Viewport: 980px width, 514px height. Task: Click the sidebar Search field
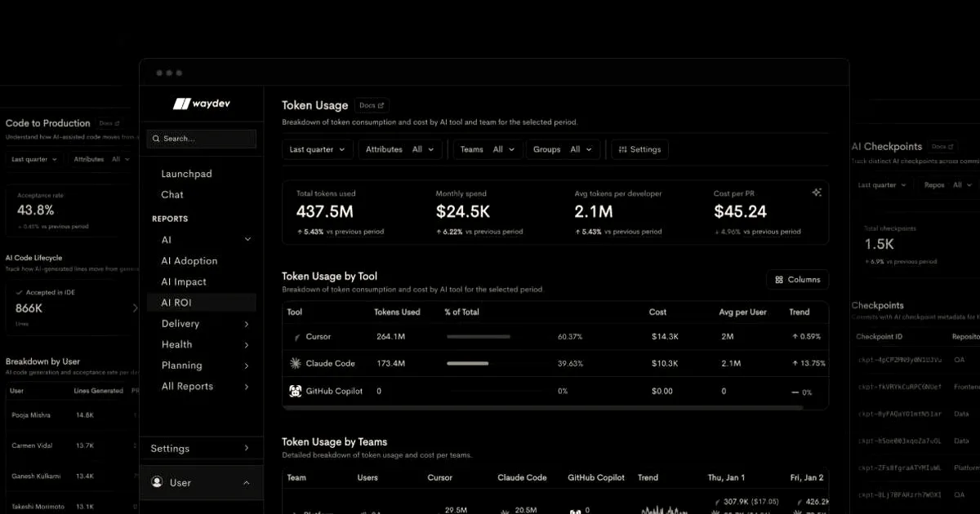pos(202,139)
